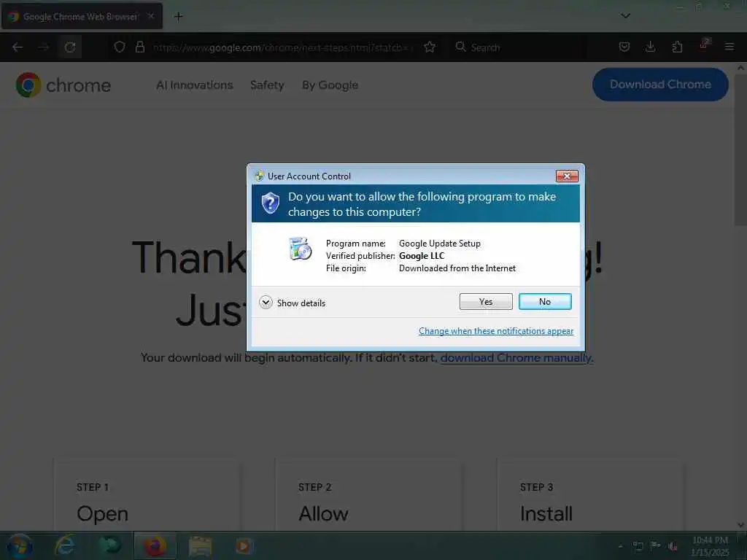The image size is (747, 560).
Task: Switch to Firefox in the taskbar
Action: (155, 545)
